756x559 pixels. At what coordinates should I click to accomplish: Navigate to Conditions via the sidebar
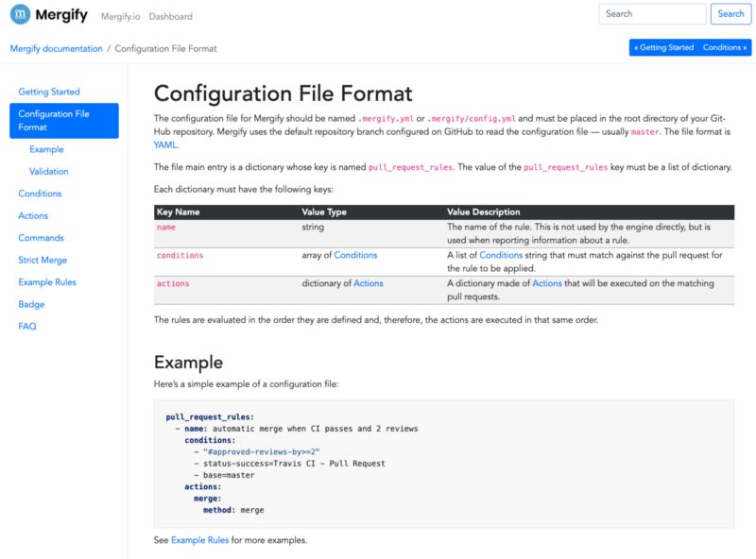(39, 193)
